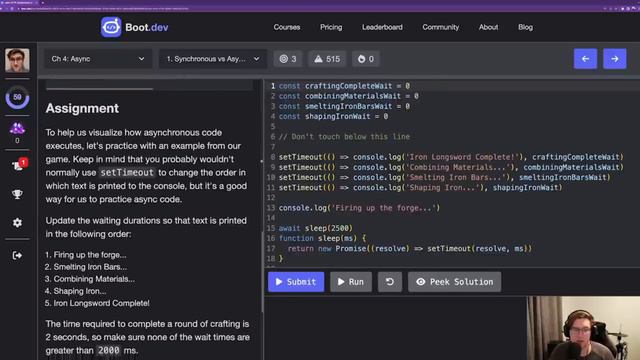This screenshot has width=640, height=360.
Task: Click the webcam video overlay
Action: click(583, 328)
